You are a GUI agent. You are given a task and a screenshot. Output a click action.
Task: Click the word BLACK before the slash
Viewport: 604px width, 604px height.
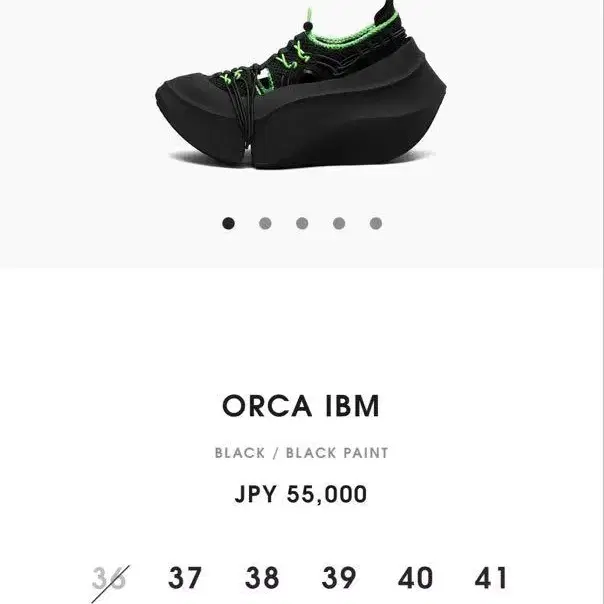pos(240,453)
